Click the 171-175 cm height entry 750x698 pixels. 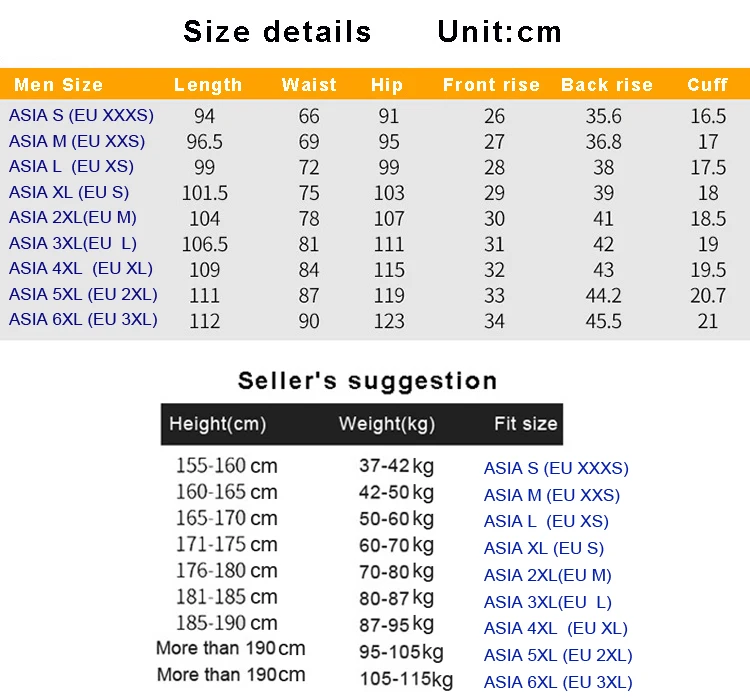227,544
